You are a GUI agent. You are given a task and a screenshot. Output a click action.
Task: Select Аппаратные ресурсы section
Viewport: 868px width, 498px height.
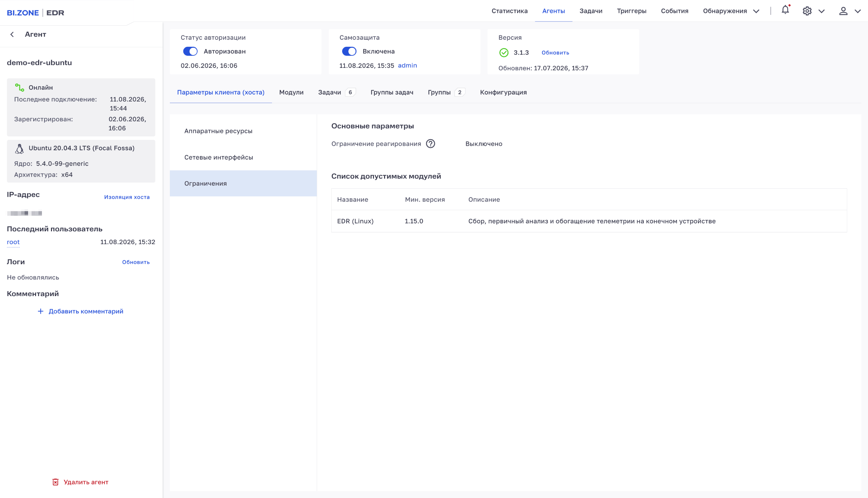tap(243, 131)
